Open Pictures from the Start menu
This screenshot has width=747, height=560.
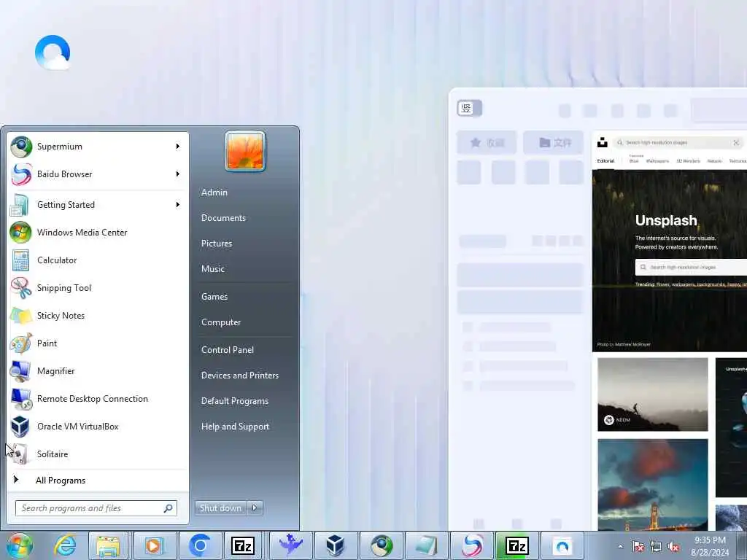[217, 244]
